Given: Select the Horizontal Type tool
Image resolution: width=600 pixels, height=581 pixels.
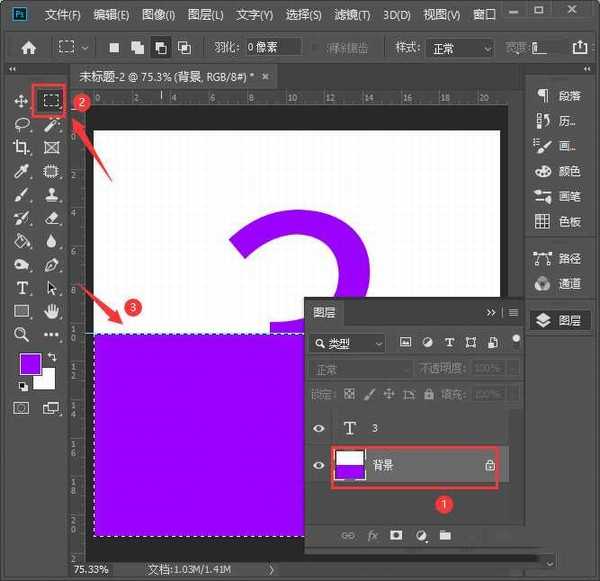Looking at the screenshot, I should pos(21,288).
